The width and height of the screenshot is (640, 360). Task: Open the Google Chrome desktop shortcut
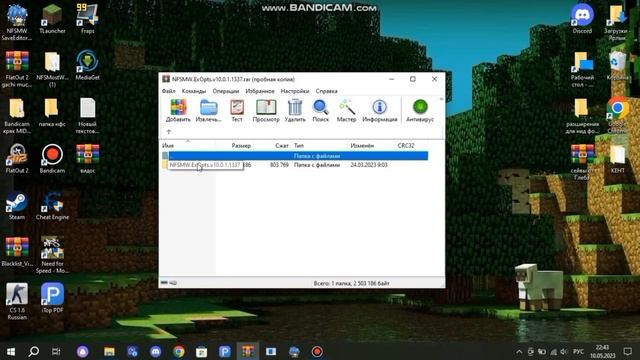click(x=617, y=115)
